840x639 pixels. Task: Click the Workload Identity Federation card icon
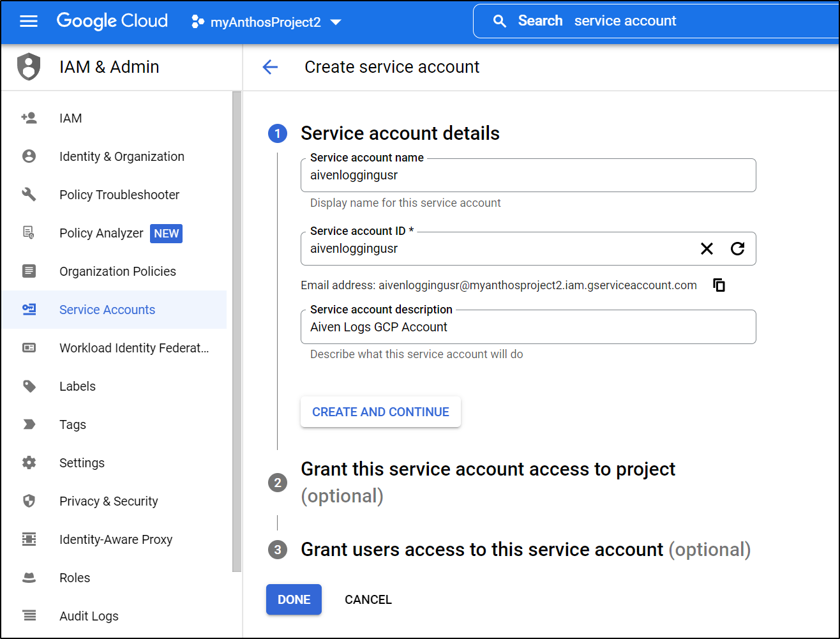[x=29, y=348]
